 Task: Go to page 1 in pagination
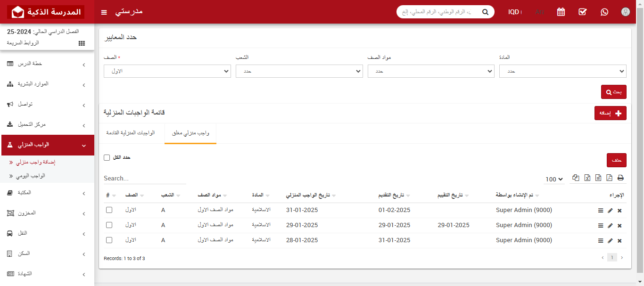point(612,257)
